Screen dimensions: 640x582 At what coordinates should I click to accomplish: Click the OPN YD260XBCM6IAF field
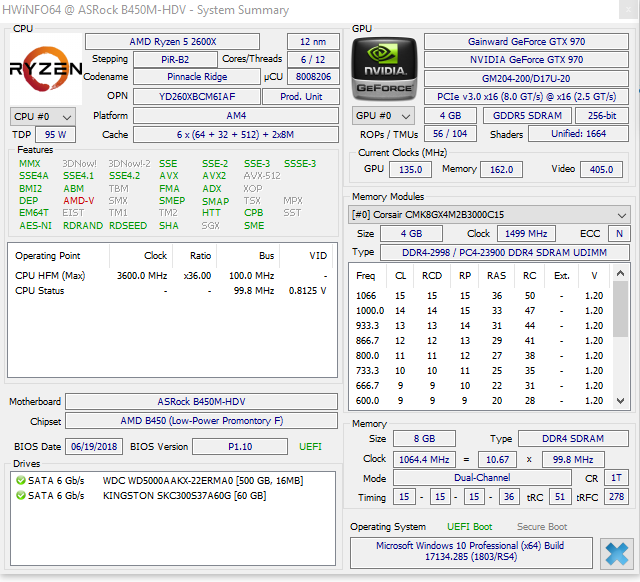pyautogui.click(x=197, y=97)
